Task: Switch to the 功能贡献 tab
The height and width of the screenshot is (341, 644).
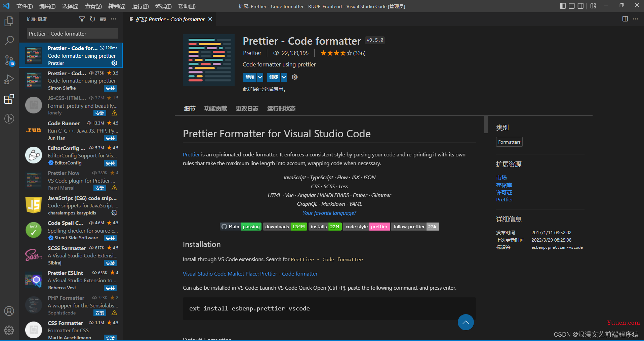Action: point(215,108)
